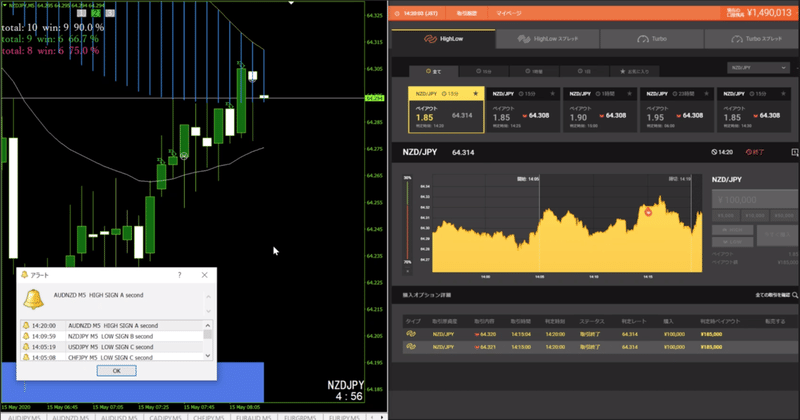Open マイページ in the orange header
This screenshot has height=420, width=800.
click(509, 13)
